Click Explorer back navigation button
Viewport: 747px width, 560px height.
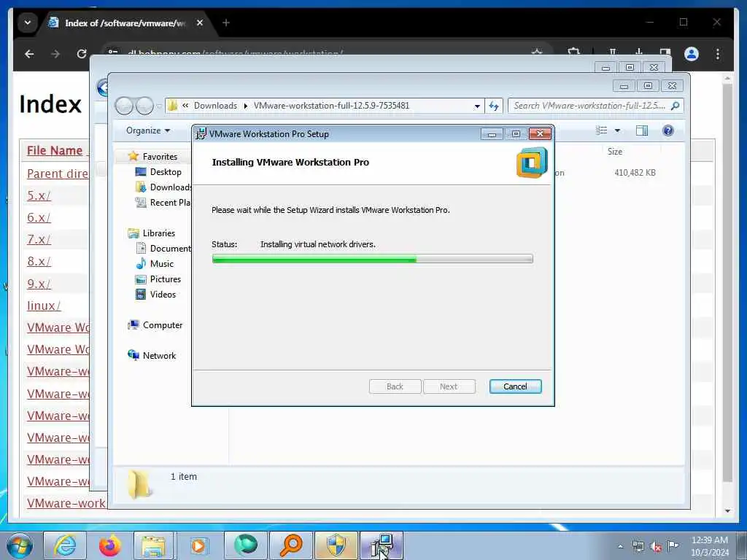(125, 106)
